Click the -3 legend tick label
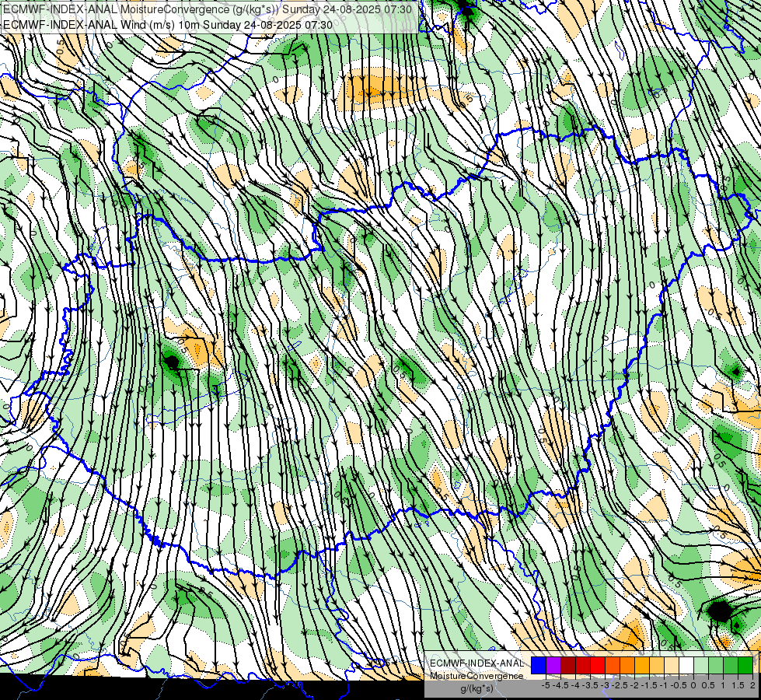Viewport: 761px width, 700px height. (606, 685)
